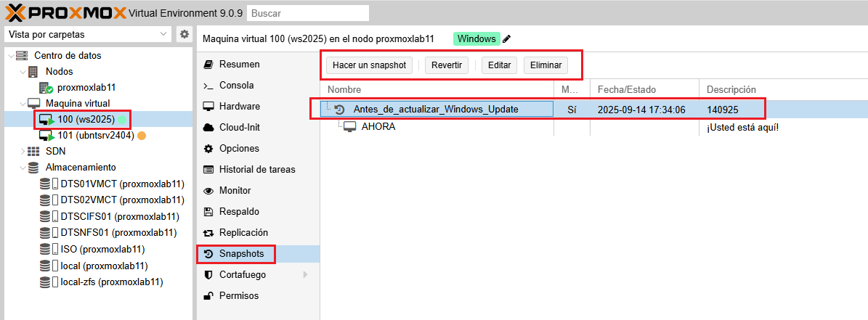
Task: Select VM 101 (ubntsrv2404)
Action: 96,136
